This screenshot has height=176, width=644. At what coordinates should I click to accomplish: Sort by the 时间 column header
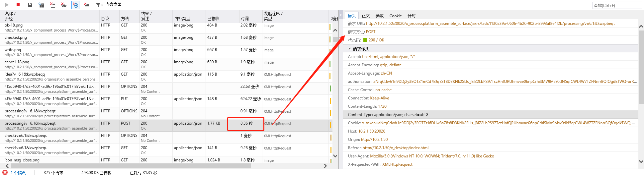(250, 16)
